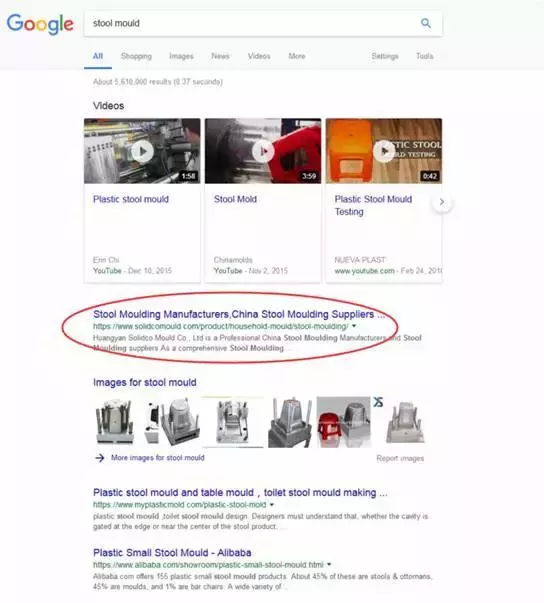Play the Plastic stool mould video thumbnail
The image size is (544, 603).
142,151
